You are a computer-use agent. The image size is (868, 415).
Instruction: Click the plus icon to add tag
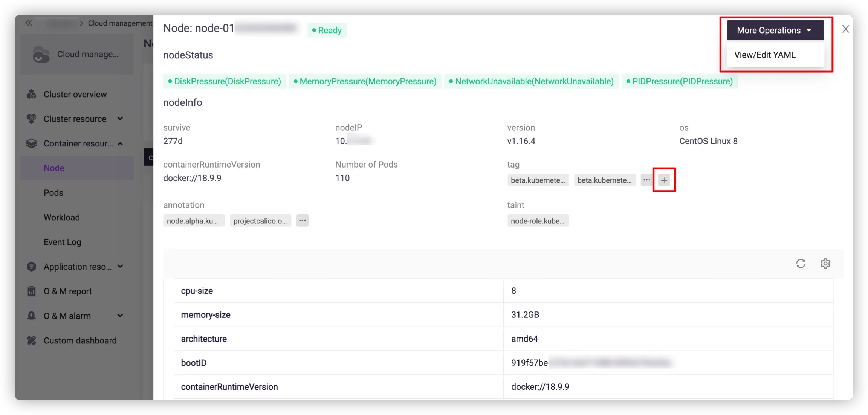(664, 180)
